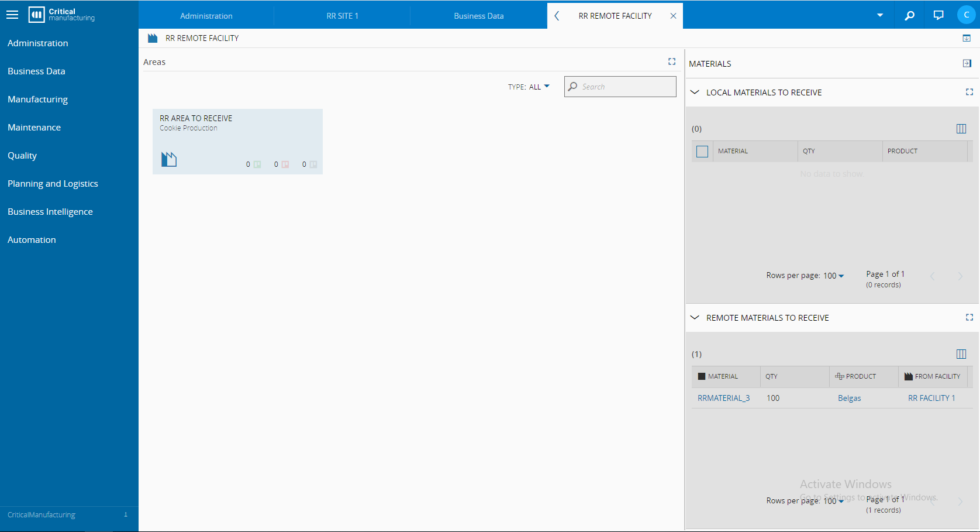Click the notification counter in sidebar footer
980x532 pixels.
tap(126, 515)
